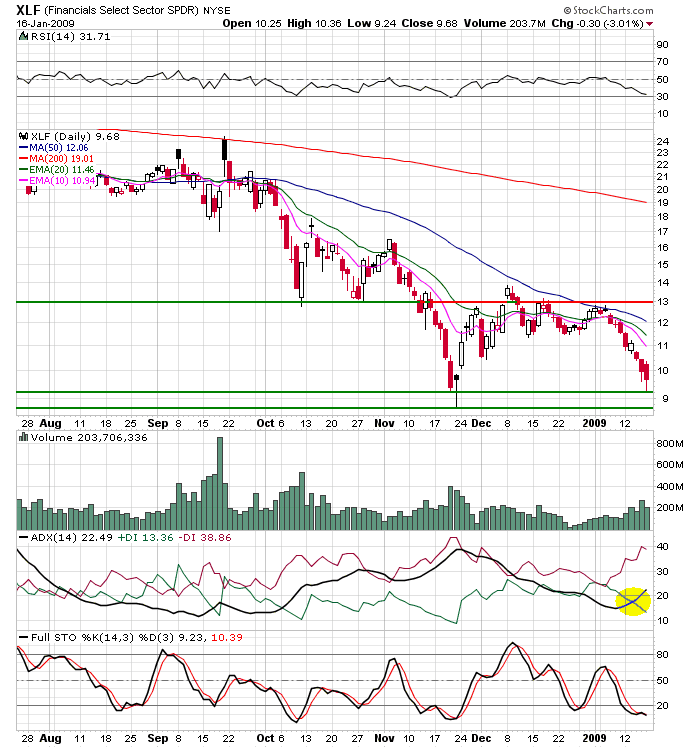This screenshot has width=700, height=748.
Task: Click the red 10.39 stochastic %D value
Action: pyautogui.click(x=227, y=637)
